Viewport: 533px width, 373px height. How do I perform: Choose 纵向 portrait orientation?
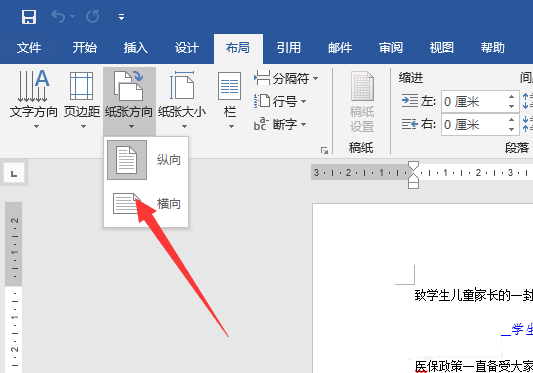coord(146,160)
